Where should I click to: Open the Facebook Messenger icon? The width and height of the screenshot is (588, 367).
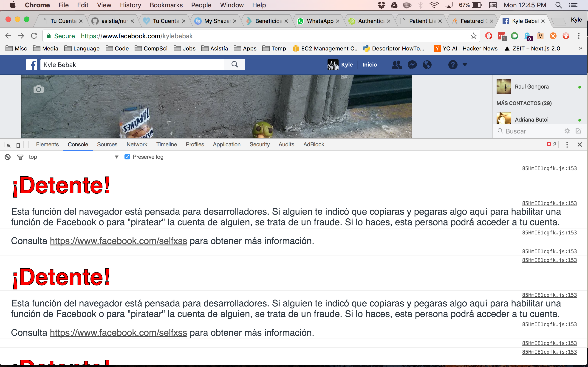412,65
